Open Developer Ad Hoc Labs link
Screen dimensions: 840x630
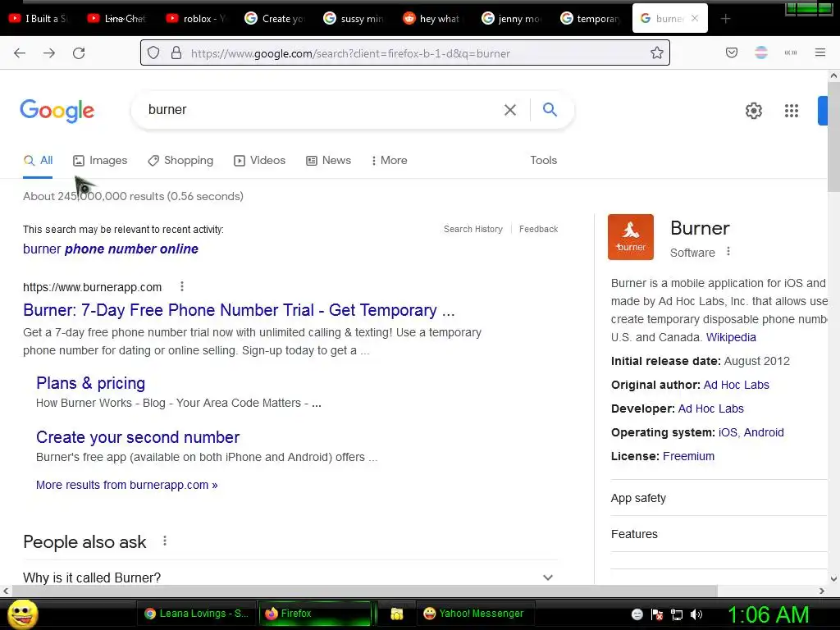point(711,409)
